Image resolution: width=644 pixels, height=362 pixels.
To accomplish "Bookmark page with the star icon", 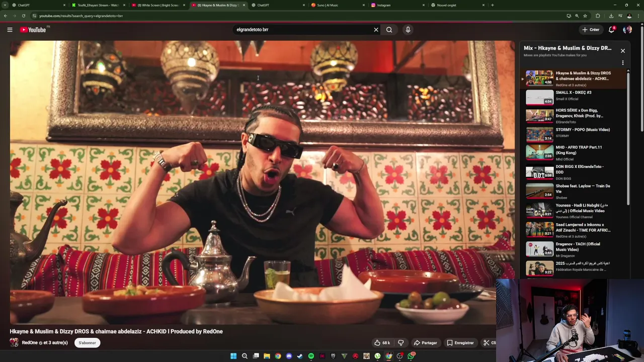I will (585, 16).
